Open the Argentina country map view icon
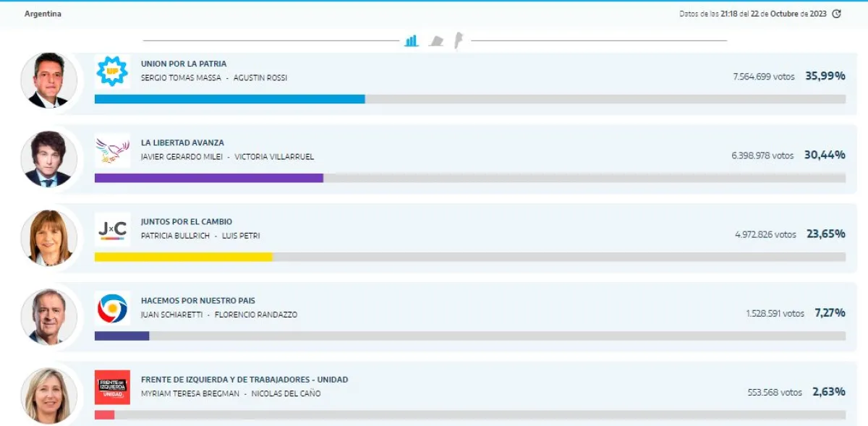Viewport: 868px width, 426px height. point(459,41)
